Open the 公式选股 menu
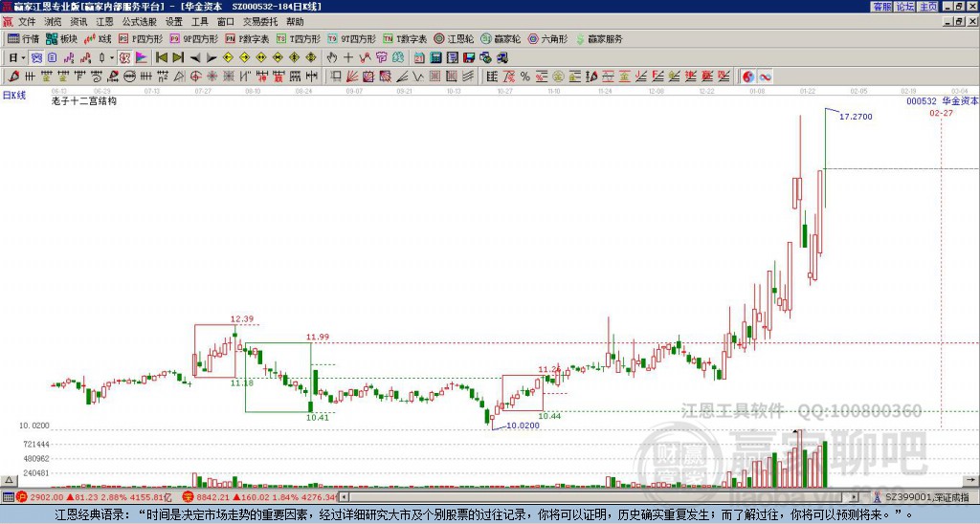The width and height of the screenshot is (980, 524). point(140,22)
